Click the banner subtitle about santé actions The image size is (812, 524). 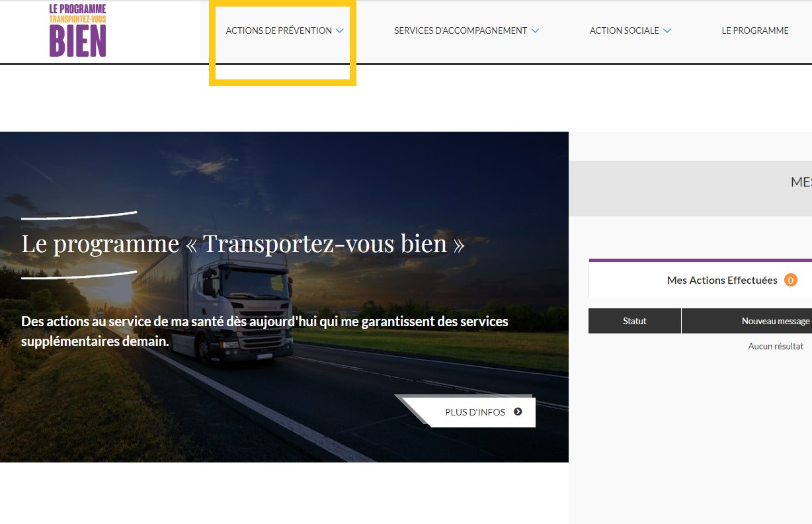tap(264, 331)
